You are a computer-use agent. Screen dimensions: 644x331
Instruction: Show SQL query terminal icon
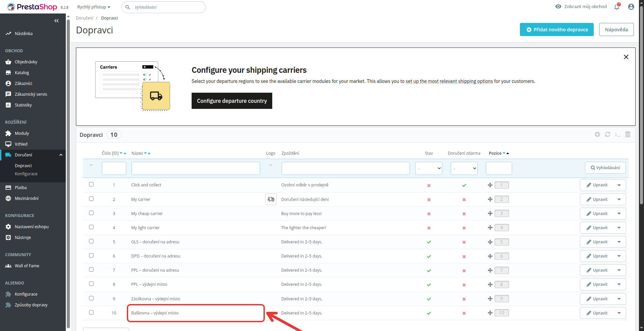click(x=617, y=134)
